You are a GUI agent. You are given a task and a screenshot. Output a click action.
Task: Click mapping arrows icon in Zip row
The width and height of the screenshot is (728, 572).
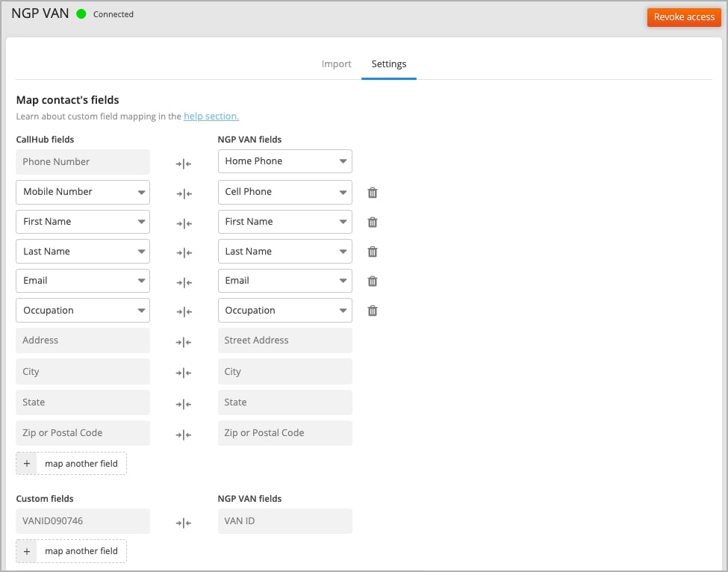(184, 435)
